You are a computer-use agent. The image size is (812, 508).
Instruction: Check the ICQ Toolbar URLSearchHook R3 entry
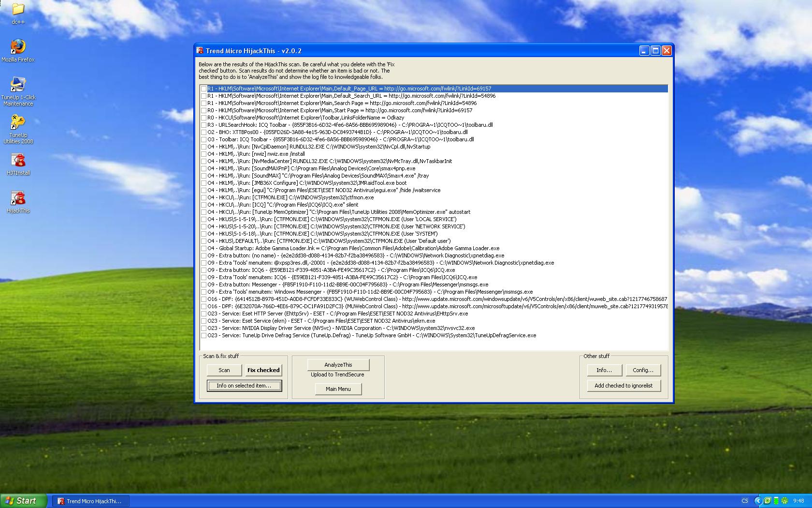[x=204, y=125]
